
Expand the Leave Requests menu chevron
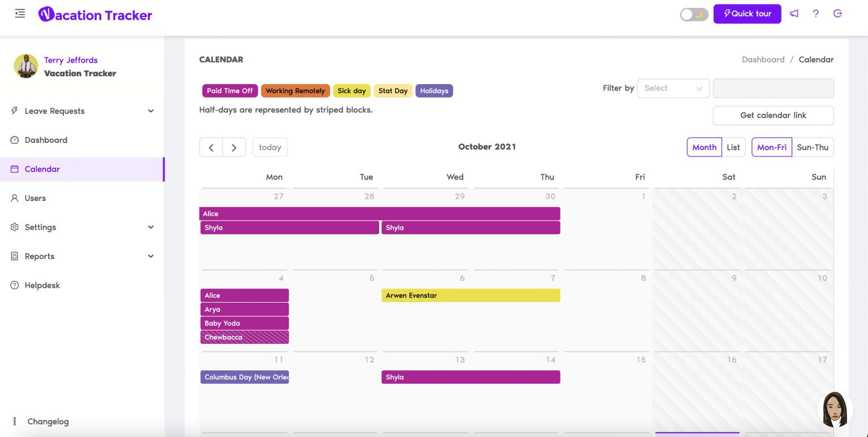coord(151,111)
